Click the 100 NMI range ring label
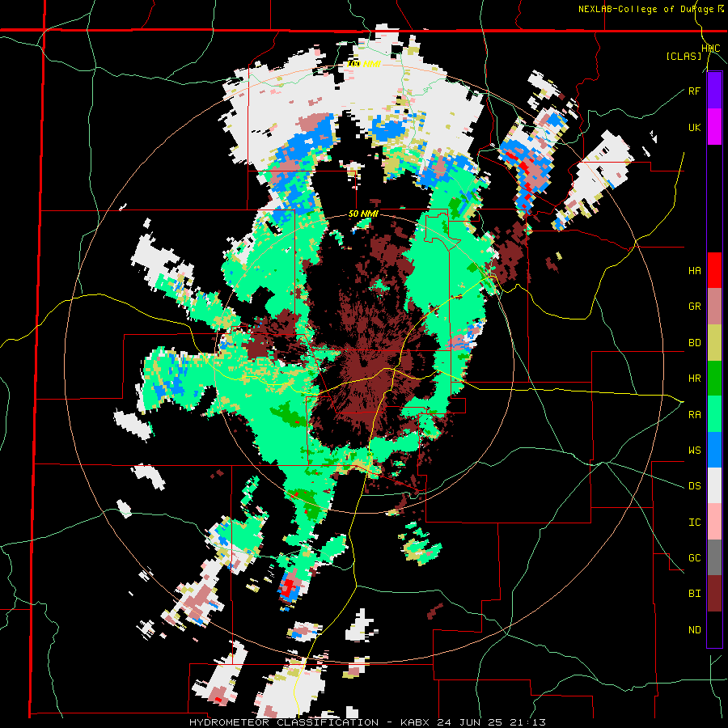This screenshot has width=728, height=728. click(x=364, y=64)
